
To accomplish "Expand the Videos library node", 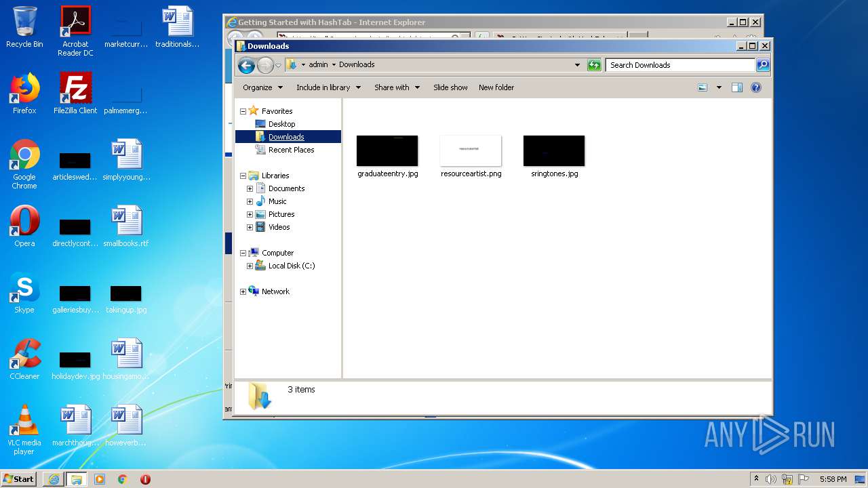I will [250, 227].
